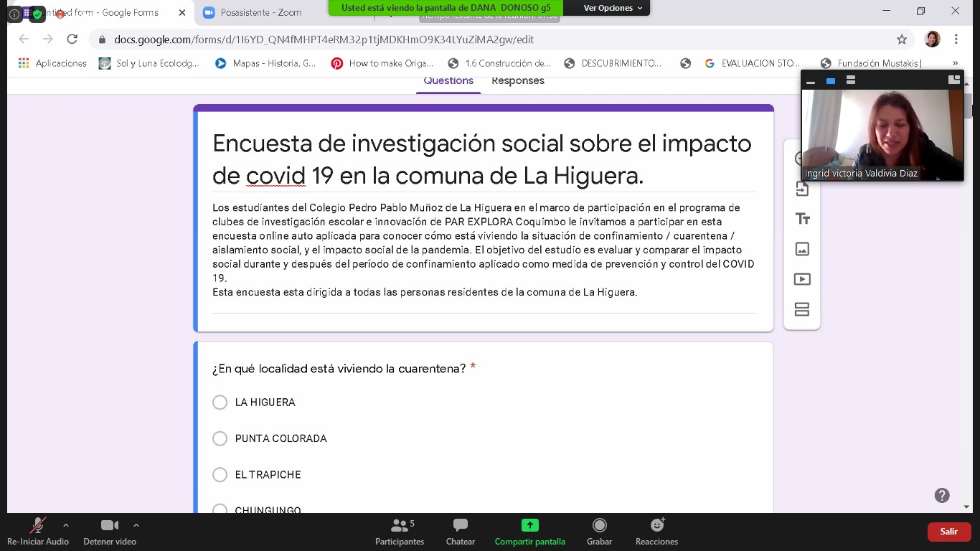This screenshot has width=980, height=551.
Task: Insert an image using the image icon
Action: 802,248
